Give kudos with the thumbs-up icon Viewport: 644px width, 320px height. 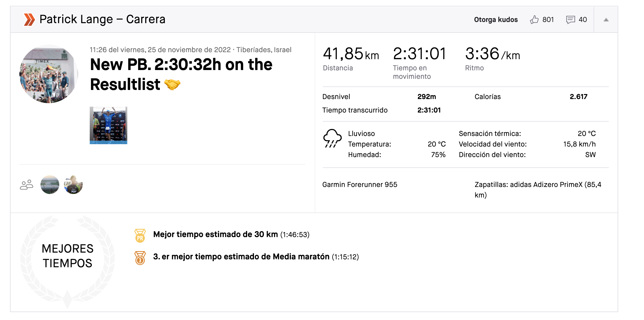(x=534, y=20)
